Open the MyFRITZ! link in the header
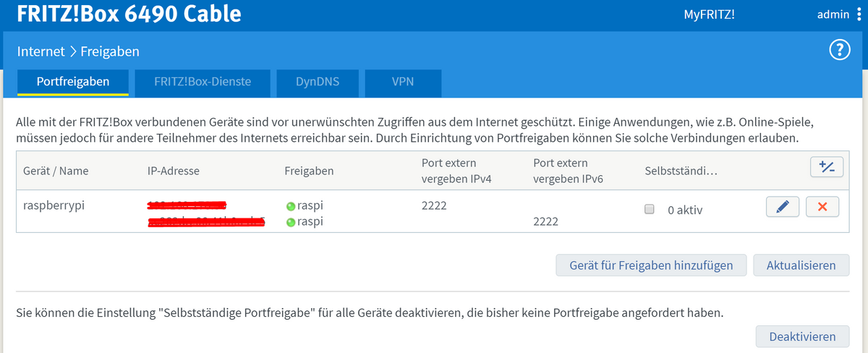Image resolution: width=868 pixels, height=353 pixels. [709, 14]
